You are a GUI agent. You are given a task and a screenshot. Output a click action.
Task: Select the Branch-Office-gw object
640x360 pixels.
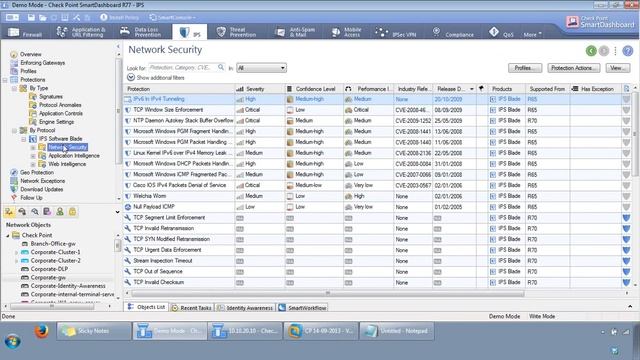click(x=53, y=244)
